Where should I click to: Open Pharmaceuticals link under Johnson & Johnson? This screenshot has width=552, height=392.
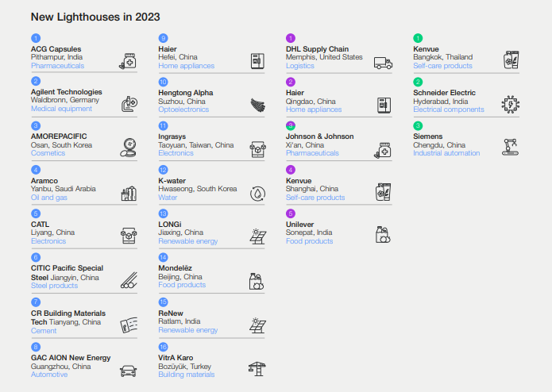pos(312,153)
